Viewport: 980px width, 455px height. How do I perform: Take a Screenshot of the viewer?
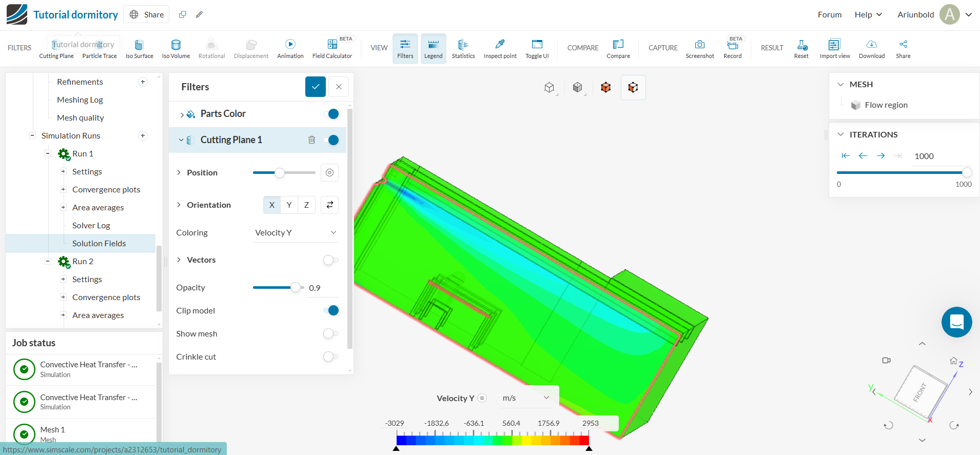(x=700, y=49)
